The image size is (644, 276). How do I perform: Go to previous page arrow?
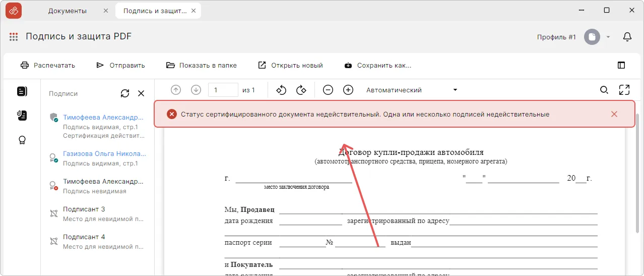(176, 90)
